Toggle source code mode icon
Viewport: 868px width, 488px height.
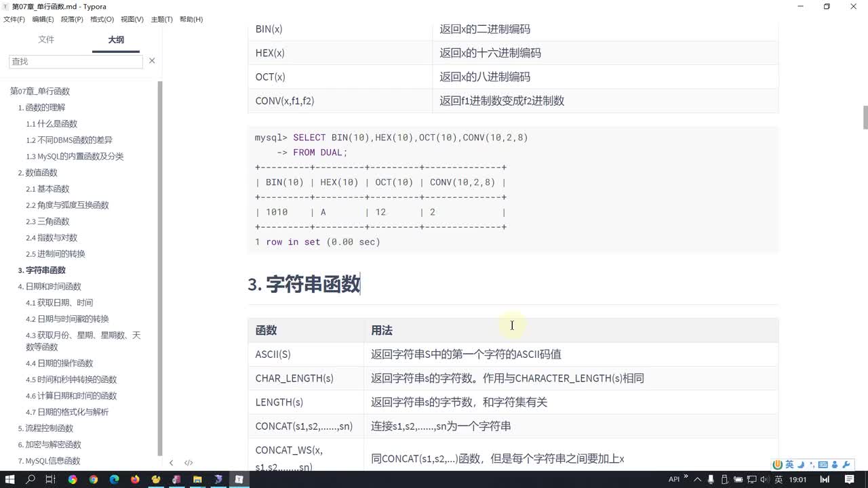click(189, 463)
